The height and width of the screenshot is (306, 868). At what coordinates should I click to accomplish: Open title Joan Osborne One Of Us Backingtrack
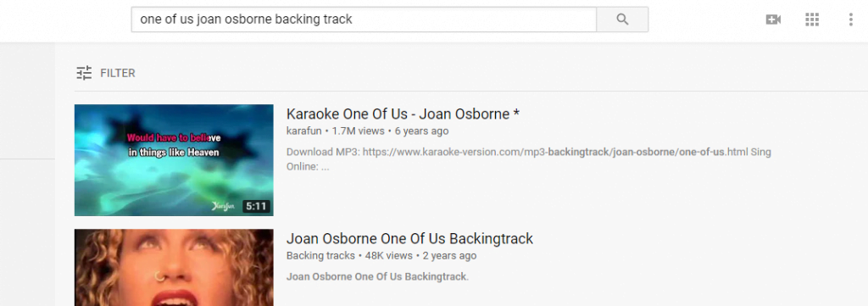pyautogui.click(x=409, y=238)
